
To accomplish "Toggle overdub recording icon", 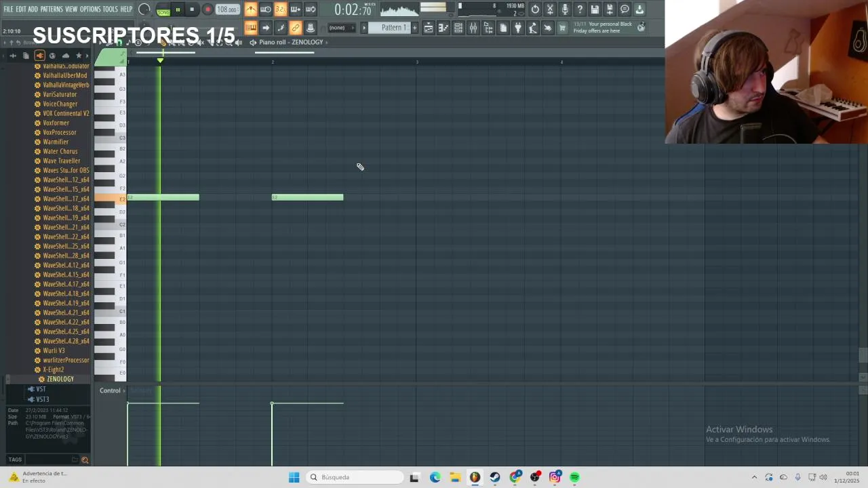I will [296, 9].
